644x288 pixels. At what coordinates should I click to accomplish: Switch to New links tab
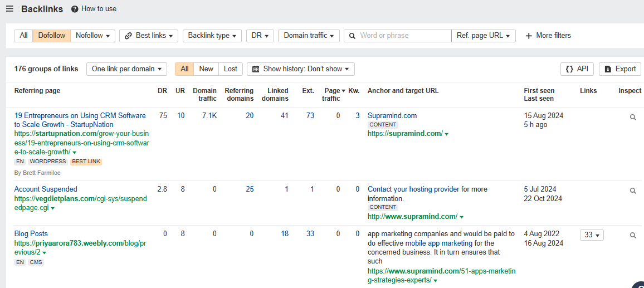coord(206,69)
